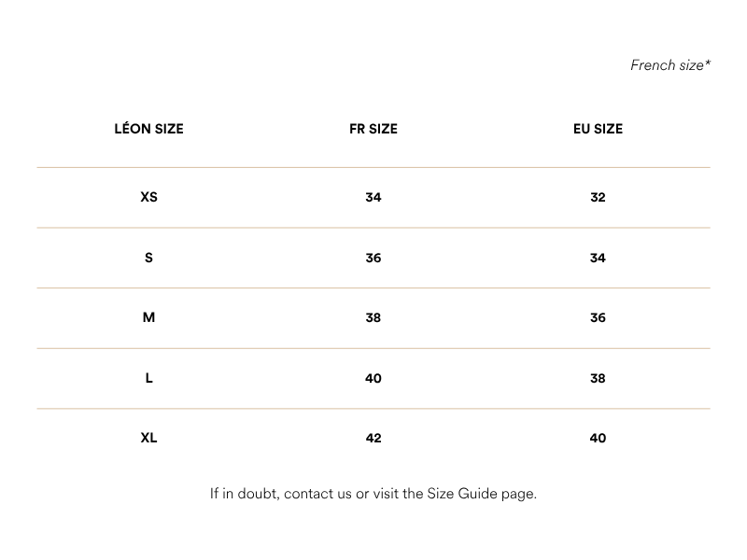Click FR size 42 value

[373, 438]
